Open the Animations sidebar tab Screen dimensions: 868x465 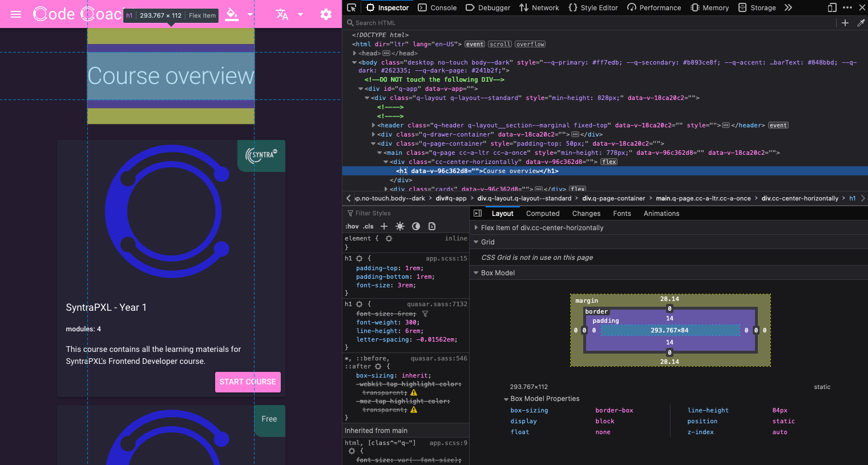click(x=661, y=213)
